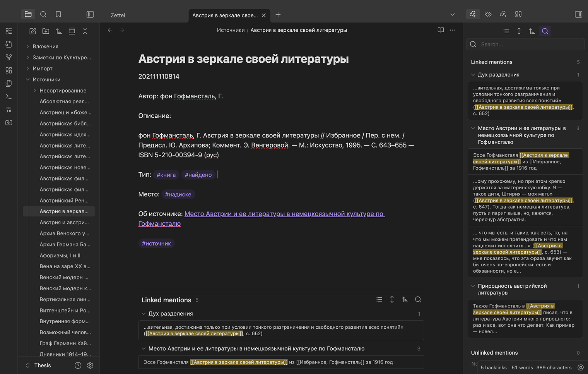This screenshot has width=588, height=374.
Task: Click the Search field in the backlinks panel
Action: point(525,44)
